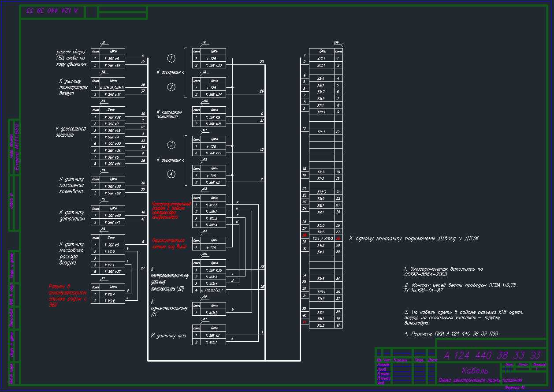Select the red text 'Разъем в аккумуляторном отсеке'
554x392 pixels.
(x=68, y=295)
